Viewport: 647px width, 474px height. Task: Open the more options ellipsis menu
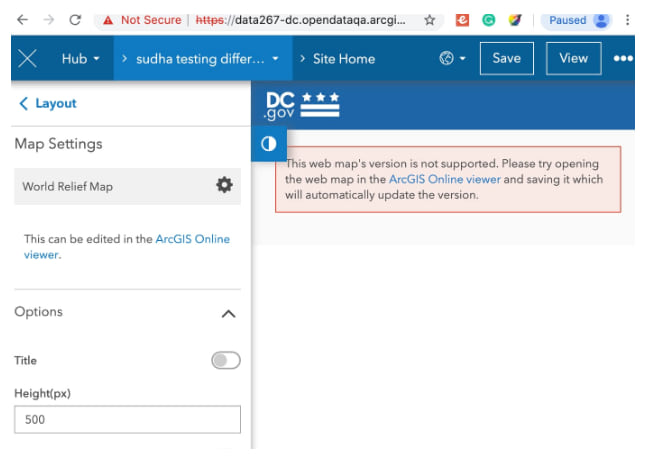(623, 58)
